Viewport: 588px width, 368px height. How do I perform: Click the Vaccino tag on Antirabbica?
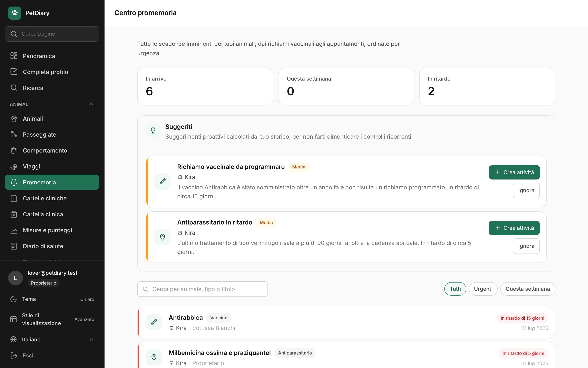click(219, 318)
